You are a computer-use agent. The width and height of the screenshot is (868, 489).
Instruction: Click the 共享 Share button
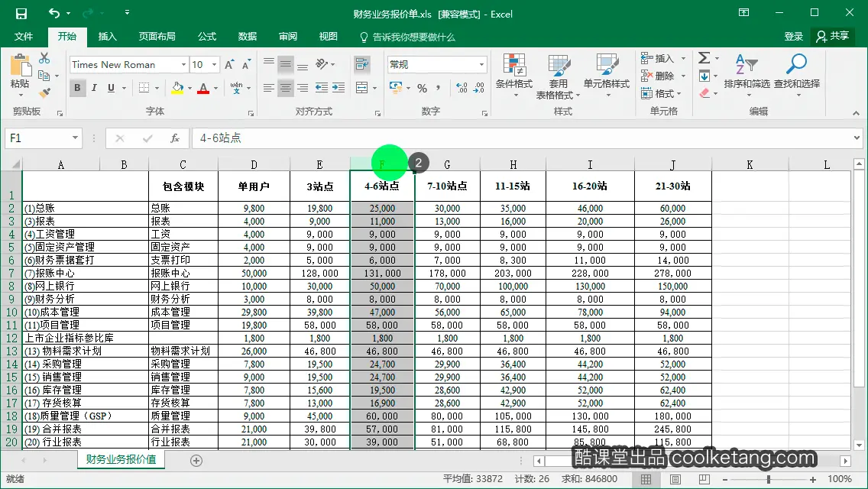pos(833,37)
